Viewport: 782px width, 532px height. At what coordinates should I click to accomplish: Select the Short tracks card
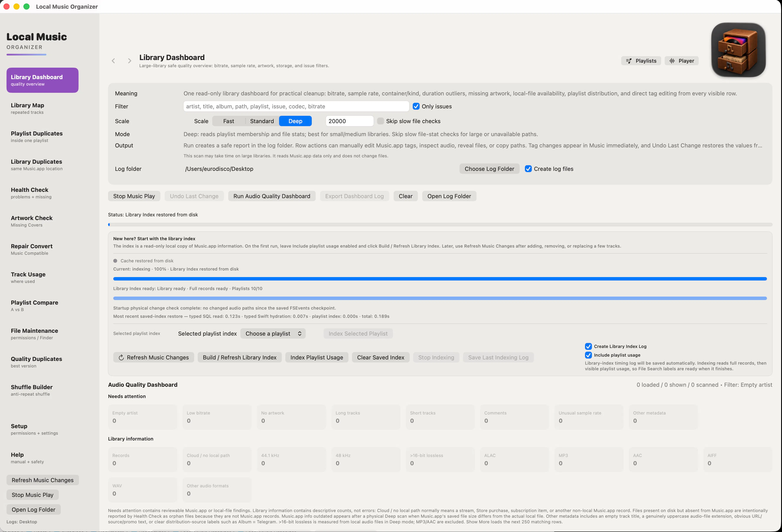click(440, 417)
